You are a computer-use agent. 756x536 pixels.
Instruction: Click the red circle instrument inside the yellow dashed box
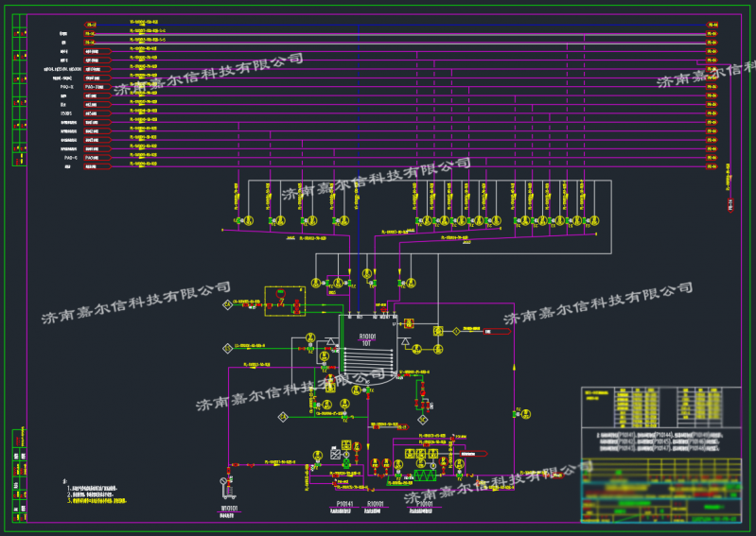tap(281, 293)
